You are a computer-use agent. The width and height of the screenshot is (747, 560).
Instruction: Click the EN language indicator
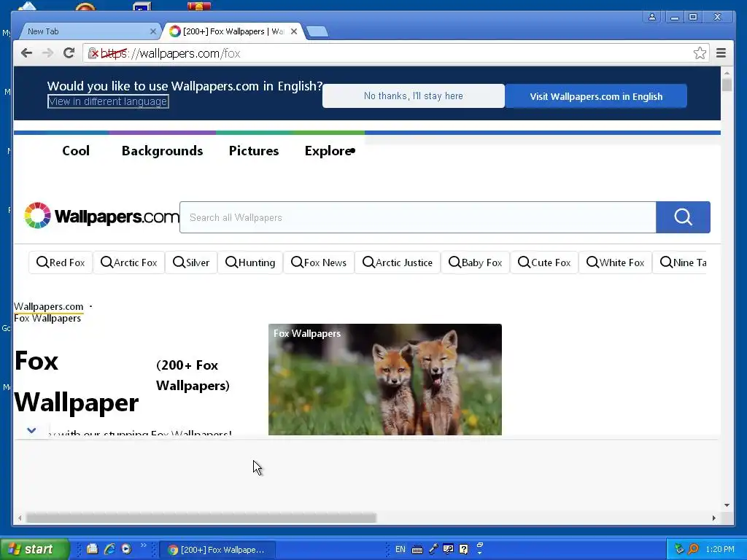400,549
